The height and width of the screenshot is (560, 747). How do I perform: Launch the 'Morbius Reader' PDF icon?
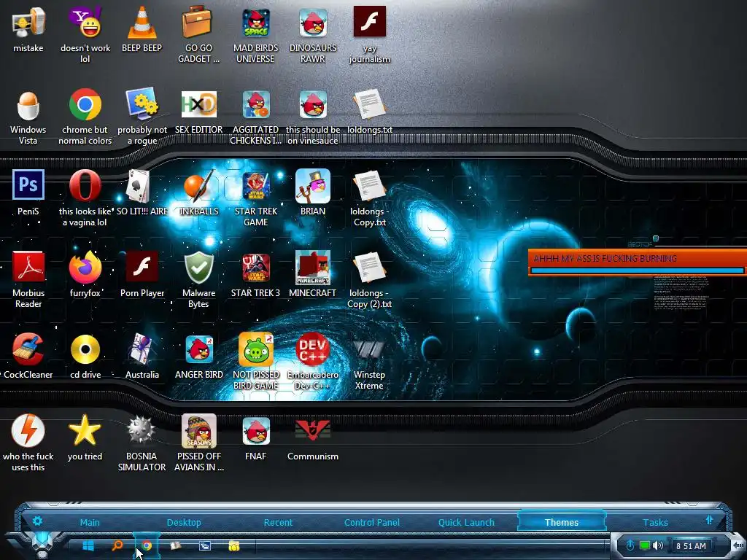point(28,268)
